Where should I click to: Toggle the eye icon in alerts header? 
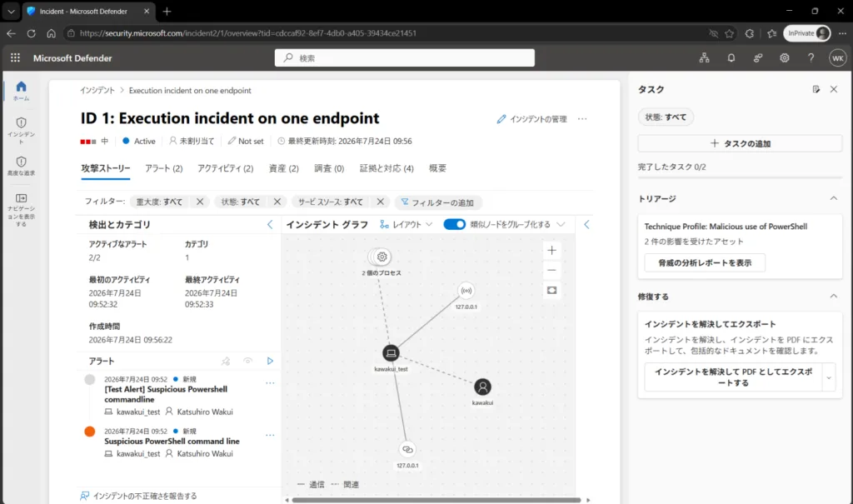(x=248, y=361)
